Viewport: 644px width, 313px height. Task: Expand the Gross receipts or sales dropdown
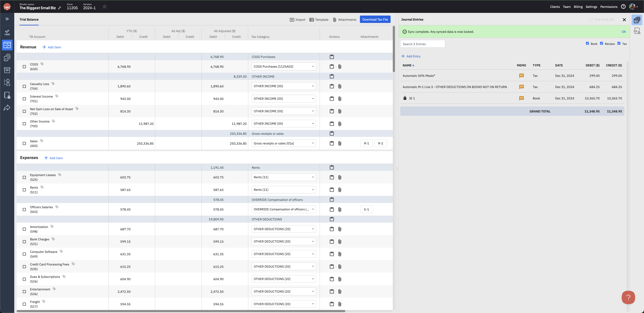pyautogui.click(x=283, y=143)
